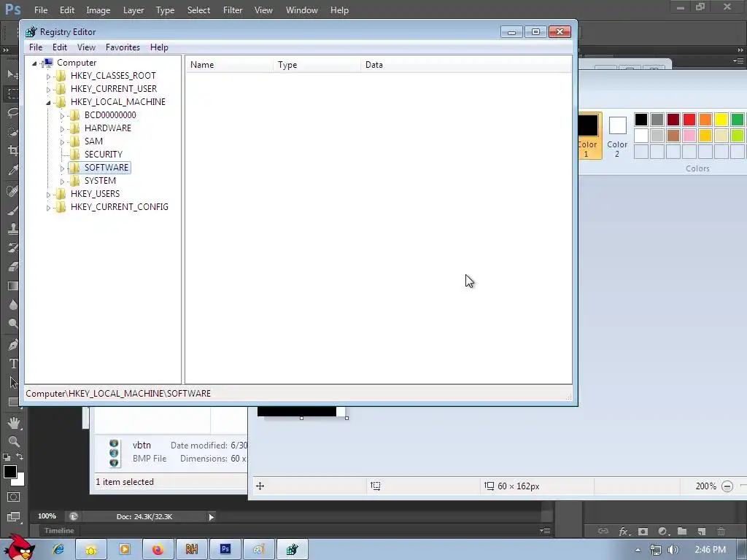Viewport: 747px width, 560px height.
Task: Expand HKEY_CURRENT_USER key
Action: pos(48,89)
